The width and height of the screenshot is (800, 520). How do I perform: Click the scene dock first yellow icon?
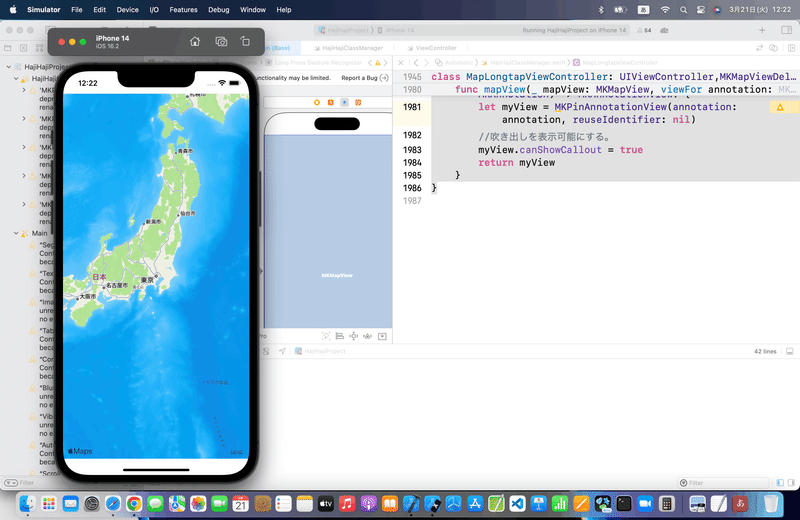point(317,103)
